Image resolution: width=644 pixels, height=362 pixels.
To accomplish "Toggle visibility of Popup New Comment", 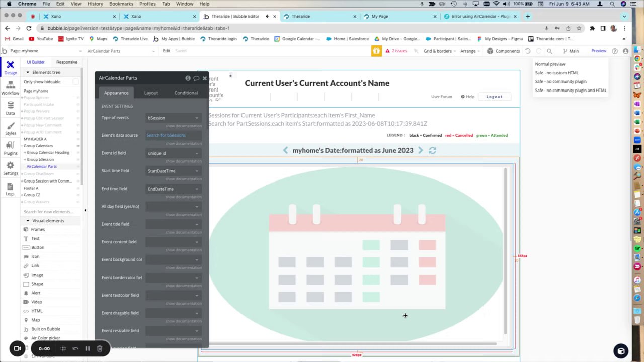I will 78,125.
